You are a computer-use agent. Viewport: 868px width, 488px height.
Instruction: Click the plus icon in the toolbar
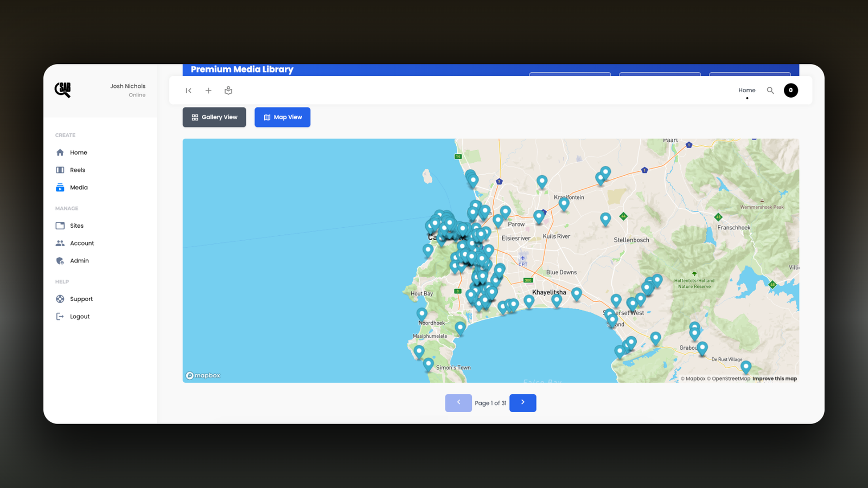pos(208,91)
